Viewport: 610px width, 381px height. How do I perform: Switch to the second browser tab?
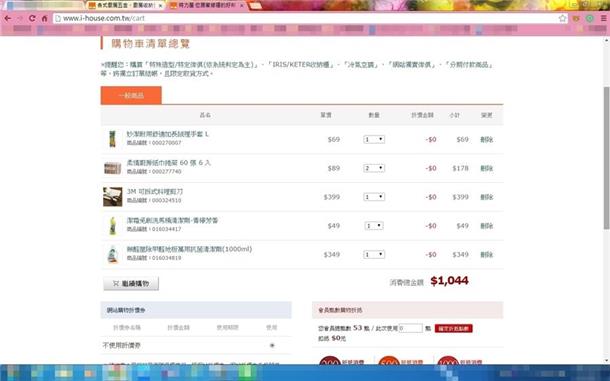click(206, 6)
